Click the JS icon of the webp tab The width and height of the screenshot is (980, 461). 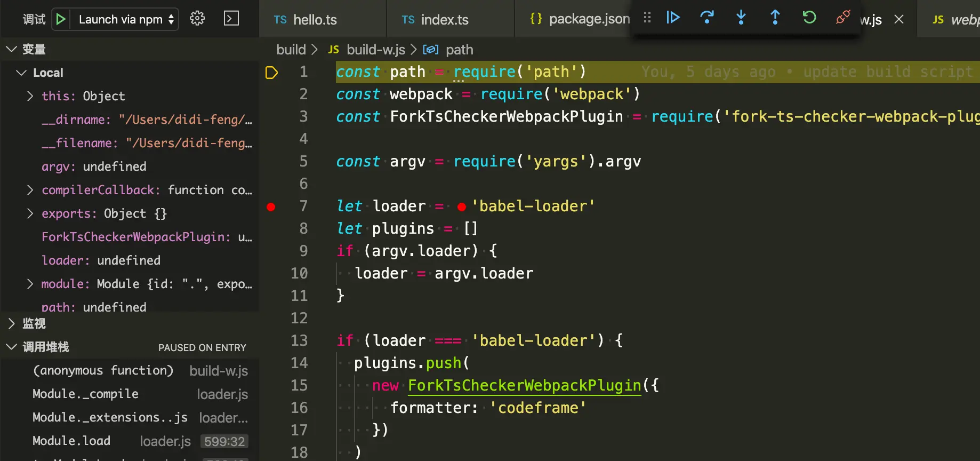pyautogui.click(x=938, y=20)
